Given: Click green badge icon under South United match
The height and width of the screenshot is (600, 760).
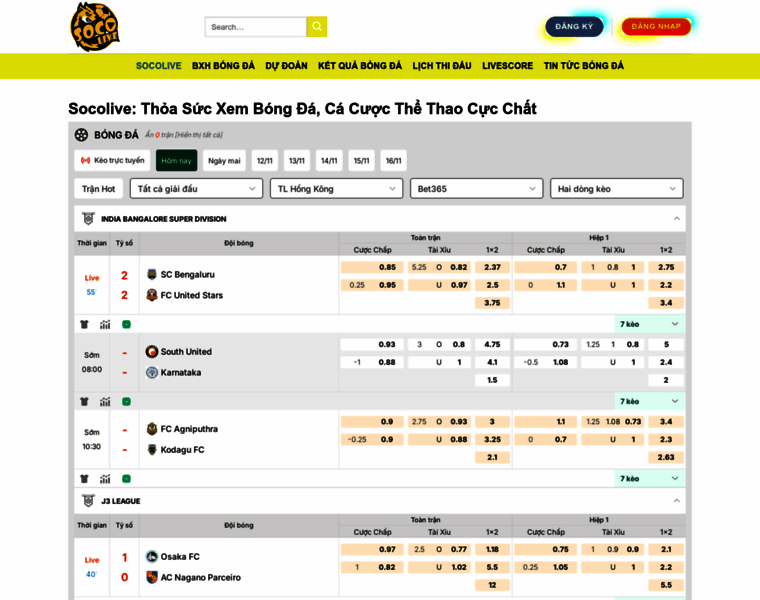Looking at the screenshot, I should (x=127, y=401).
